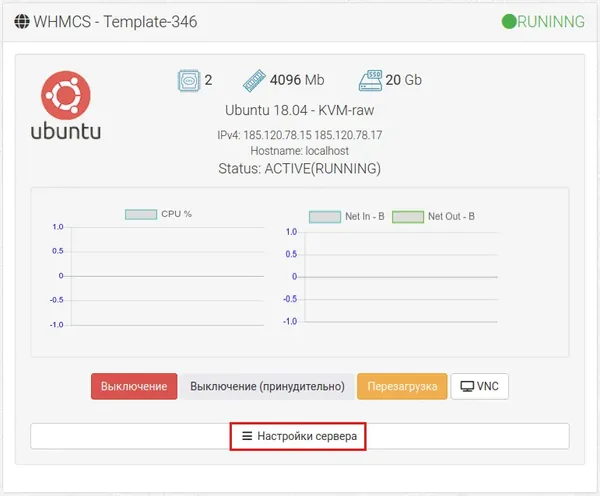Click the RUNINNG status text
This screenshot has width=600, height=496.
coord(551,22)
